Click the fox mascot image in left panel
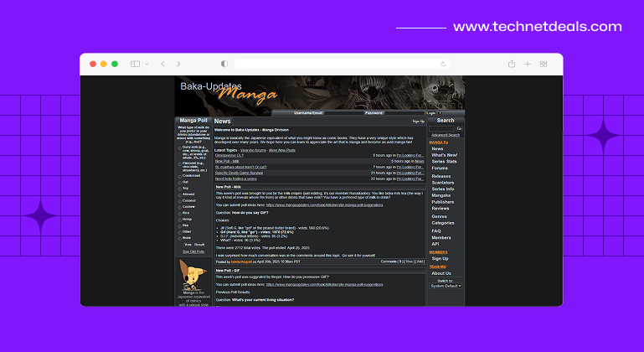This screenshot has width=644, height=352. point(193,275)
